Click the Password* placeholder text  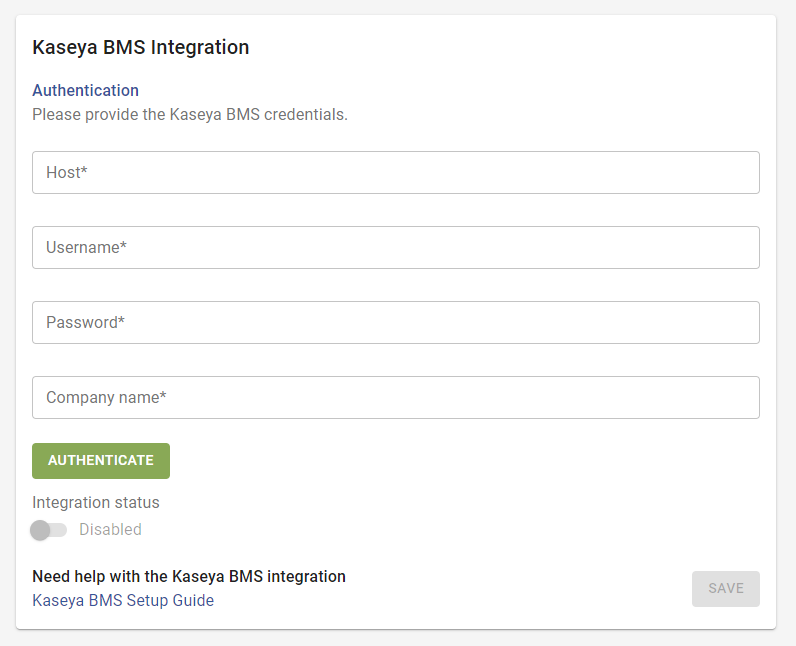[85, 323]
